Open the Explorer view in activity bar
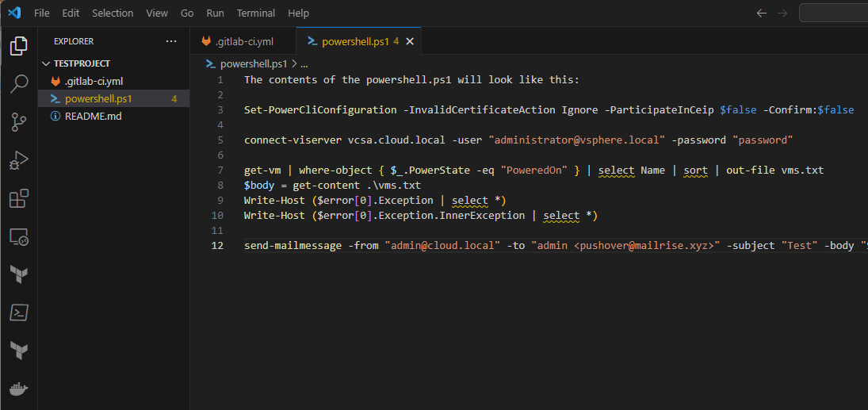 click(x=18, y=47)
